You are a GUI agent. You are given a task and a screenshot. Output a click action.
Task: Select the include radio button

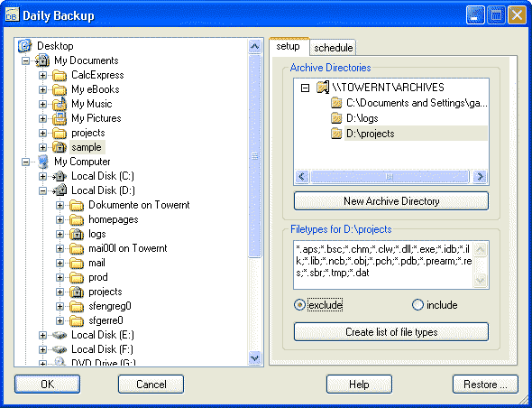[x=417, y=305]
